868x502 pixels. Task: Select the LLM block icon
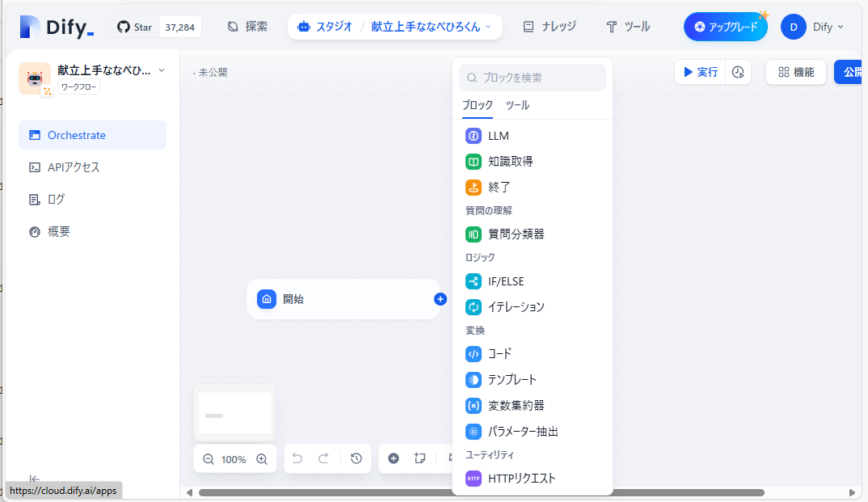tap(474, 136)
